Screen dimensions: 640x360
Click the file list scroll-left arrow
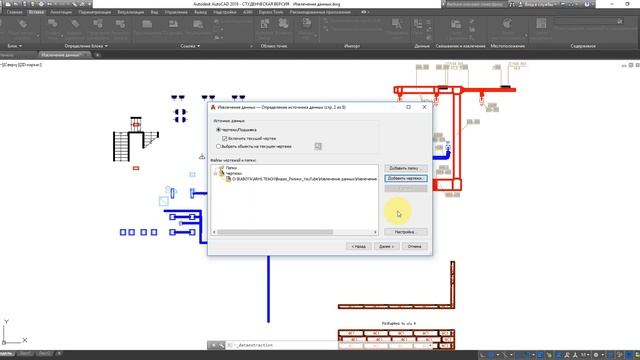[x=214, y=232]
